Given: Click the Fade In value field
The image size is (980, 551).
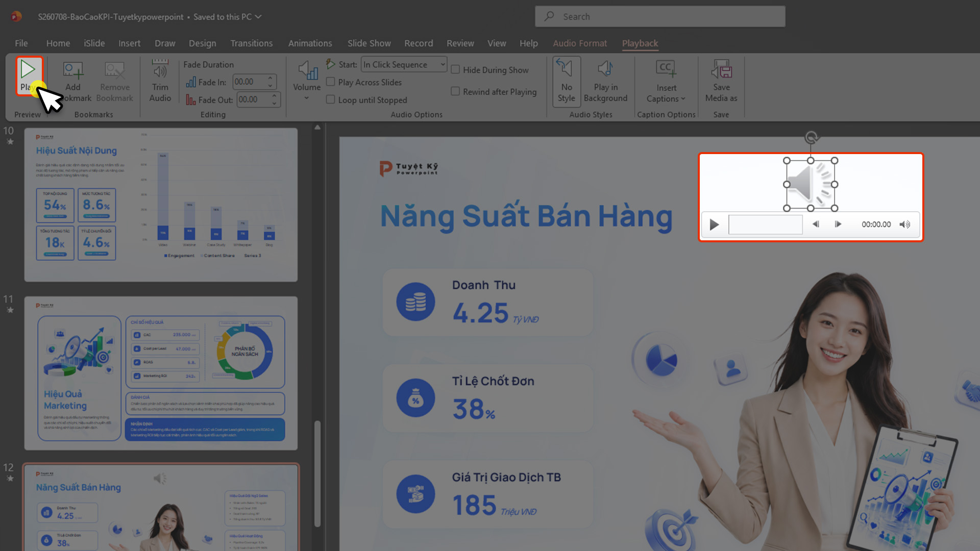Looking at the screenshot, I should (250, 82).
